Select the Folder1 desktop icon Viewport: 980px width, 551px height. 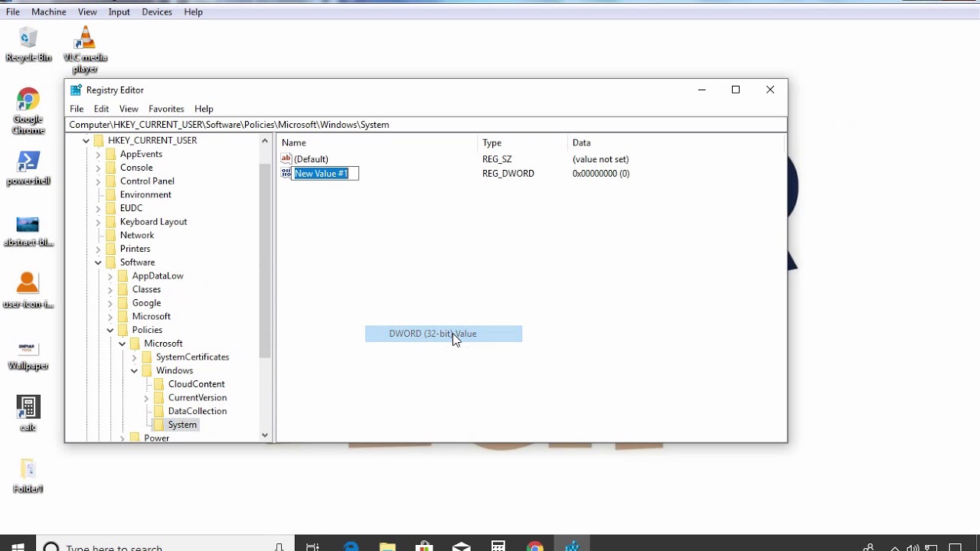(x=28, y=475)
